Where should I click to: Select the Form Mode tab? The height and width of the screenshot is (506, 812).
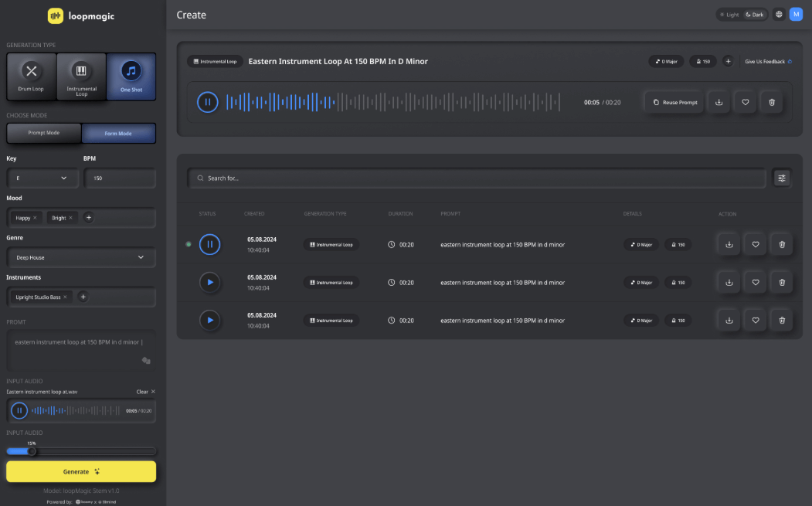coord(118,133)
